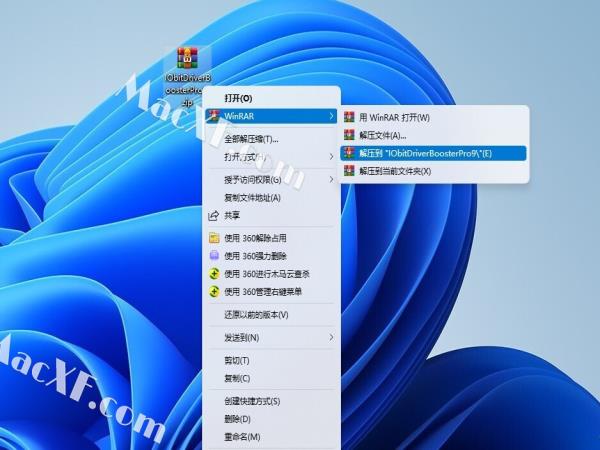
Task: Click the 360管理右键菜单 icon
Action: tap(214, 292)
